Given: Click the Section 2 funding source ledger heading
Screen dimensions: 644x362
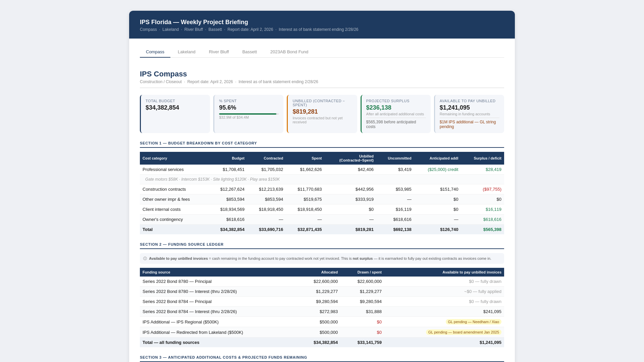Looking at the screenshot, I should pyautogui.click(x=181, y=244).
